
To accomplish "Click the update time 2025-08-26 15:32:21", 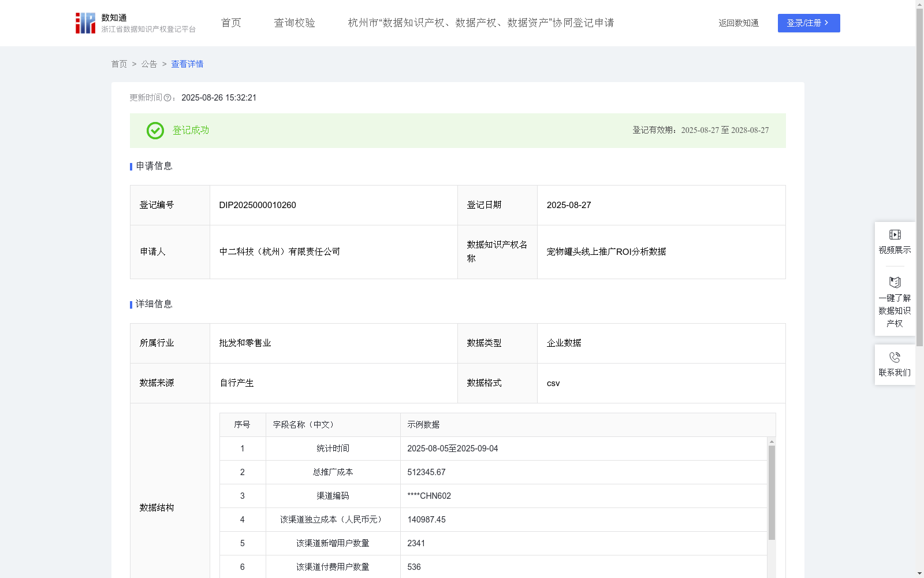I will 219,98.
